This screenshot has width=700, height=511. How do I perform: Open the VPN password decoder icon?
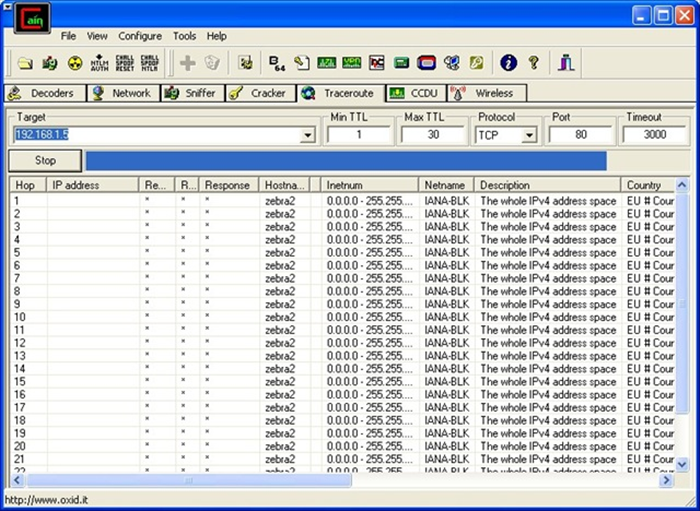[x=351, y=63]
